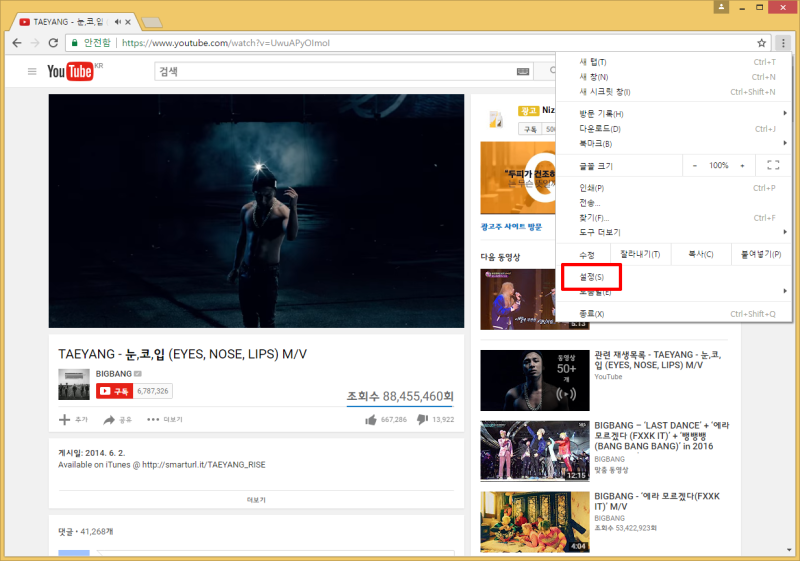The height and width of the screenshot is (561, 800).
Task: Open the 에라 모르겠다 M/V 4:04 thumbnail
Action: coord(535,522)
